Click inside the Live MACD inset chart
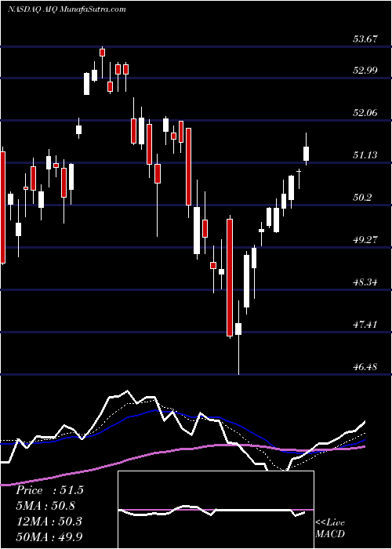The width and height of the screenshot is (392, 549). tap(216, 510)
